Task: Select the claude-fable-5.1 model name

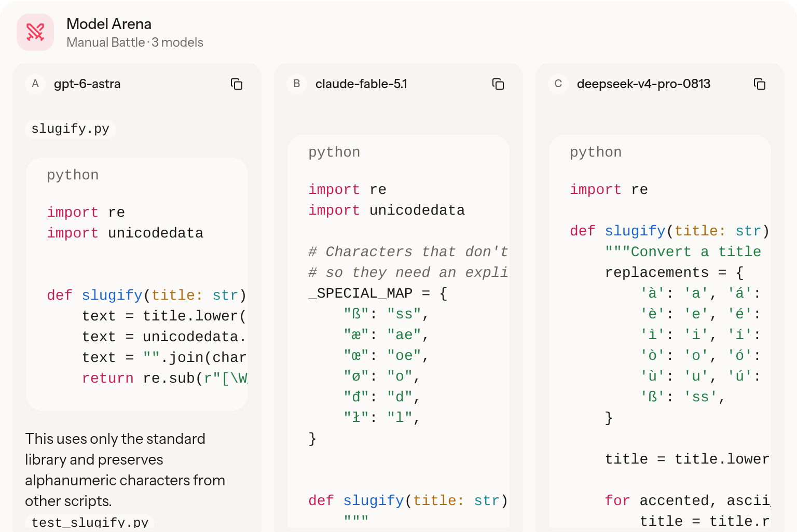Action: click(x=361, y=84)
